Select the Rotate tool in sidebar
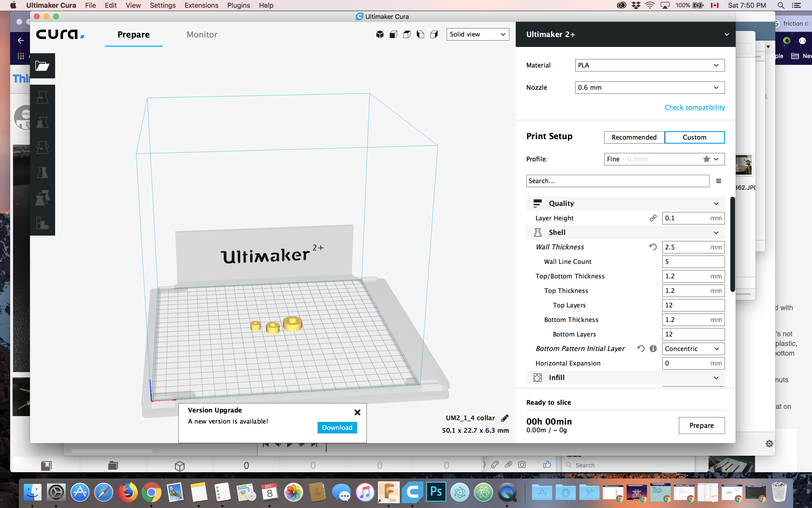 click(42, 148)
